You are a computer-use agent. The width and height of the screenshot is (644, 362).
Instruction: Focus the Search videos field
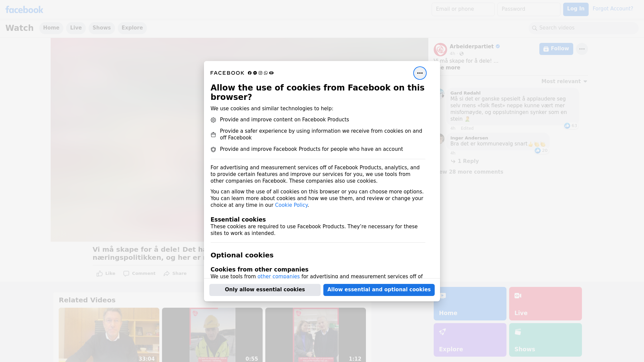[x=584, y=28]
